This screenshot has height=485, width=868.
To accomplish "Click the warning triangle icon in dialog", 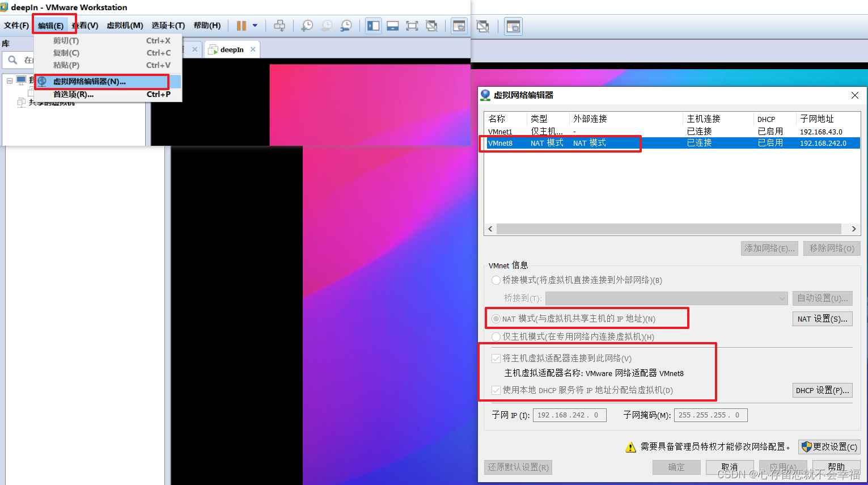I will [x=630, y=447].
